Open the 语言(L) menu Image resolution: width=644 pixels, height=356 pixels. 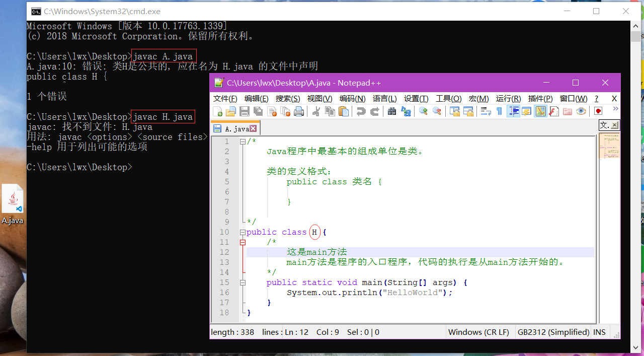pyautogui.click(x=385, y=98)
